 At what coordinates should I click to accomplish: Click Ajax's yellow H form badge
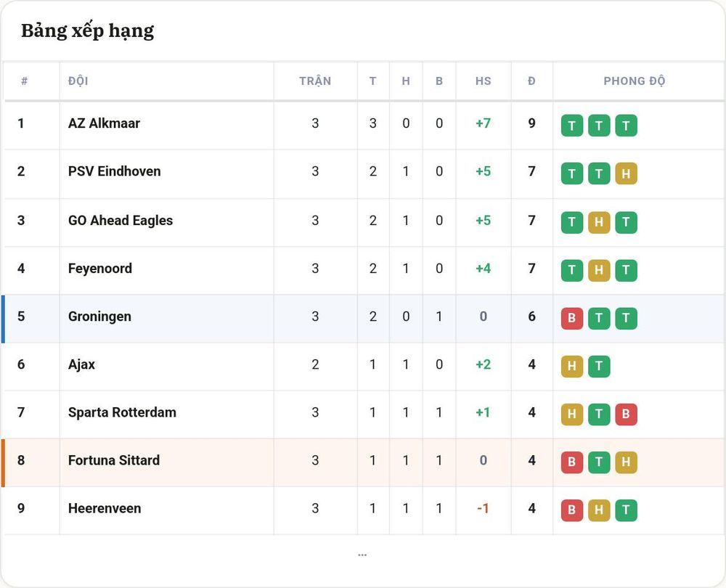click(x=572, y=366)
